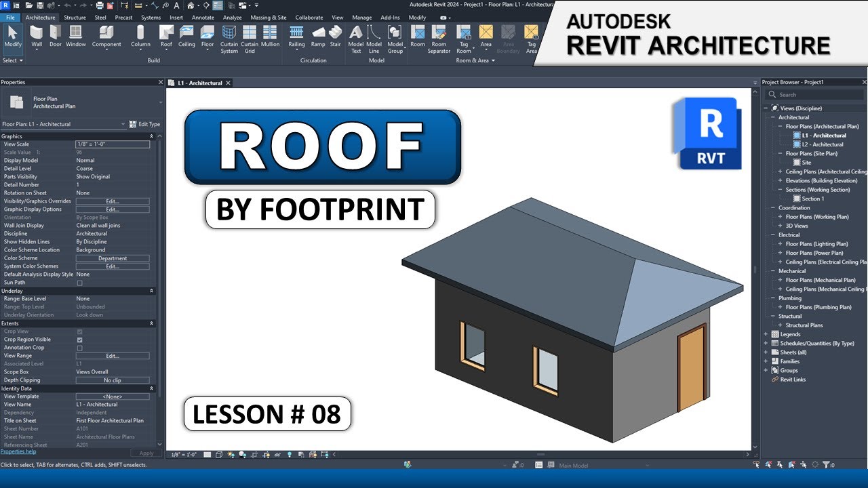
Task: Click the Filter icon in status bar
Action: click(826, 465)
